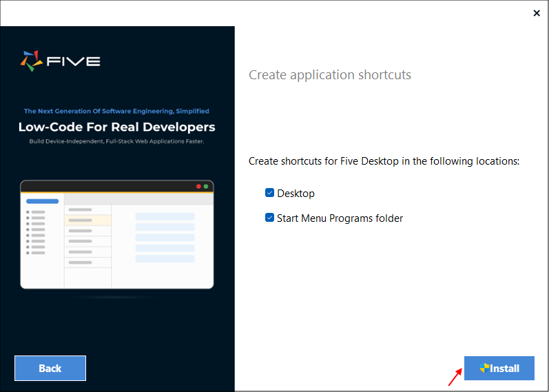549x392 pixels.
Task: Go back with the Back button
Action: click(50, 368)
